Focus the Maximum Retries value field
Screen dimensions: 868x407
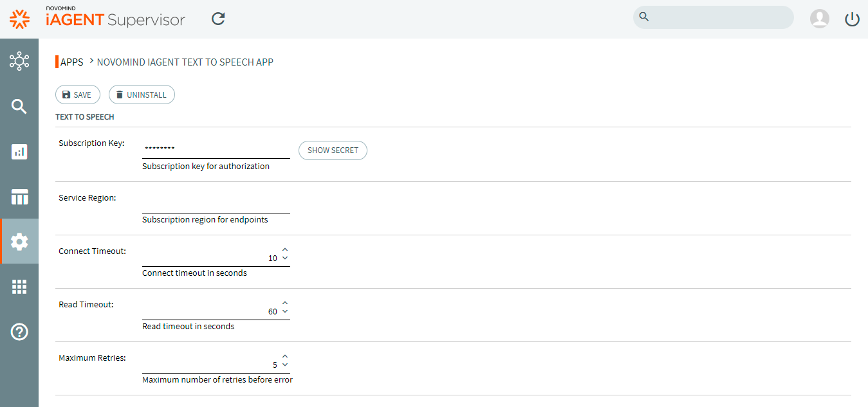click(x=210, y=365)
